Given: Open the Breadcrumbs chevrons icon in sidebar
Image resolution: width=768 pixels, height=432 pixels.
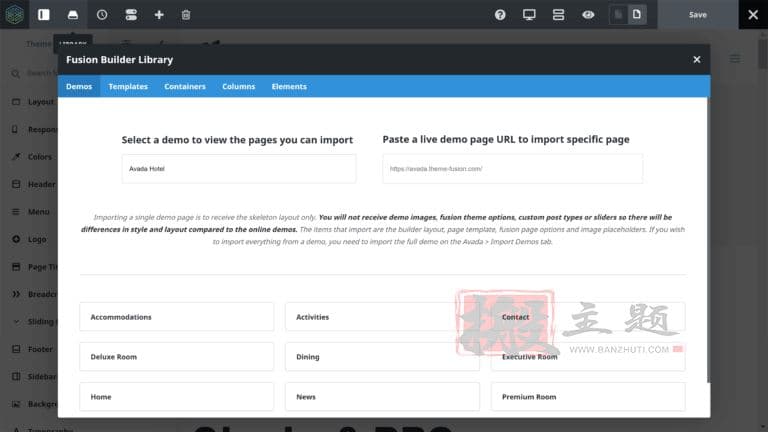Looking at the screenshot, I should (16, 294).
